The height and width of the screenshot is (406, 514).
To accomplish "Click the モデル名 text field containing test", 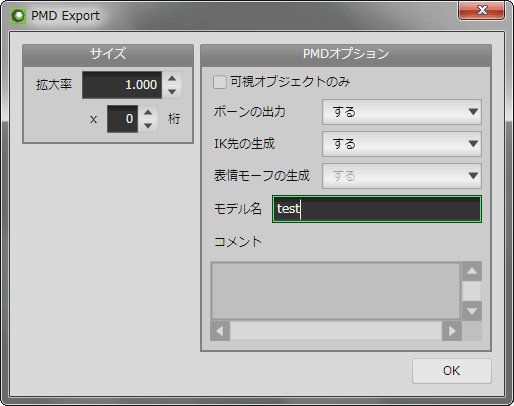I will 377,209.
